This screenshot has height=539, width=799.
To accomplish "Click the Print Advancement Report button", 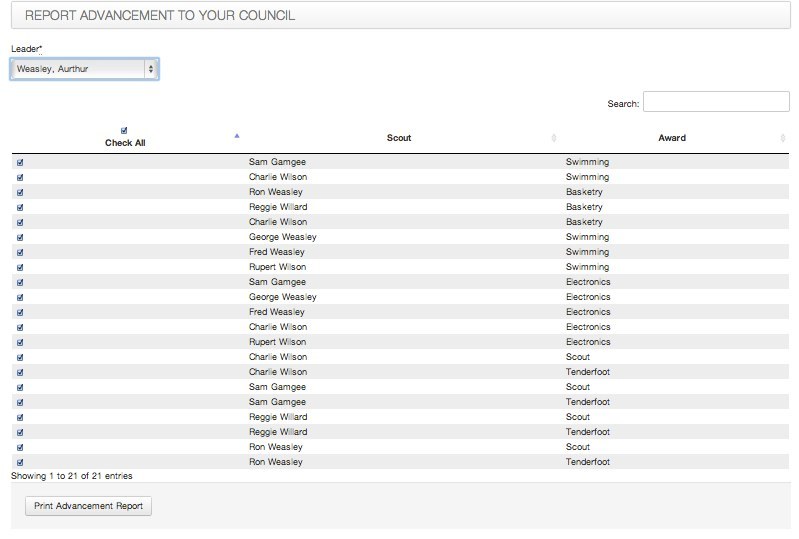I will click(88, 506).
